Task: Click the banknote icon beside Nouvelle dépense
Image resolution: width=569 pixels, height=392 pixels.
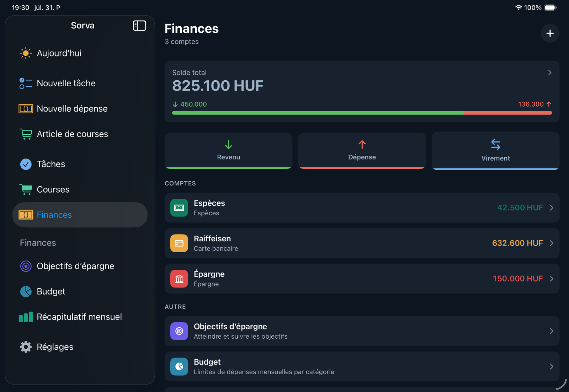Action: pyautogui.click(x=26, y=109)
